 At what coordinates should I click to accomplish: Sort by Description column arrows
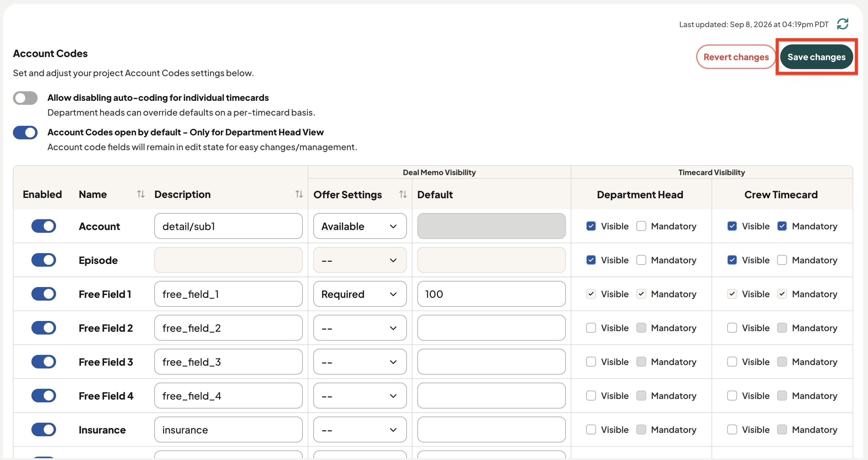[x=299, y=194]
